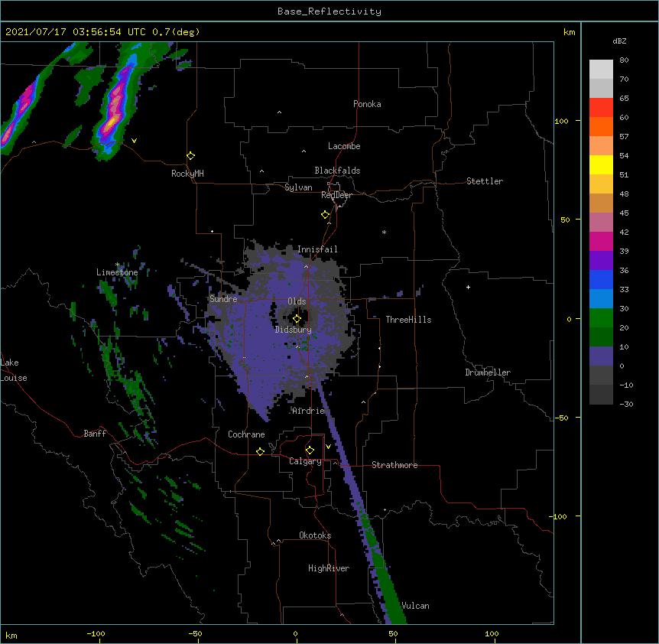This screenshot has width=659, height=644.
Task: Click the Sundre town label
Action: (x=223, y=299)
